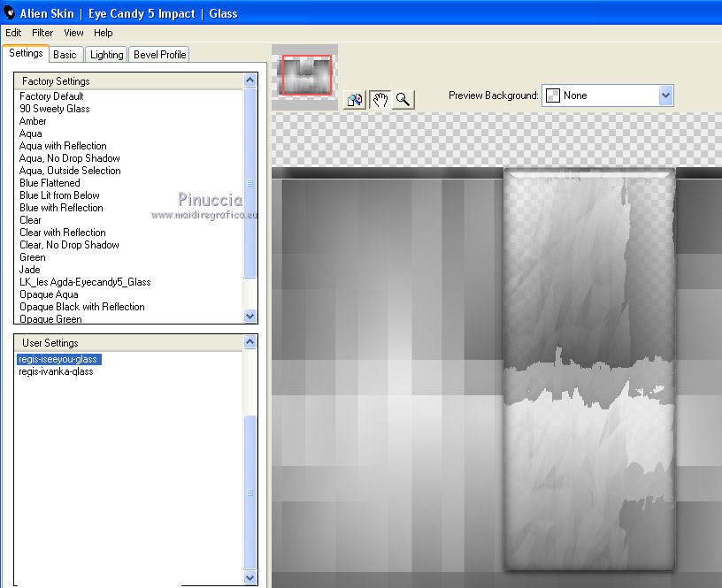The height and width of the screenshot is (588, 722).
Task: Select the Amber preset
Action: pos(33,121)
